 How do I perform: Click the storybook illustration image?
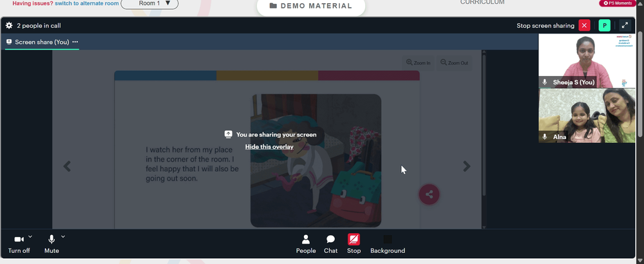316,160
